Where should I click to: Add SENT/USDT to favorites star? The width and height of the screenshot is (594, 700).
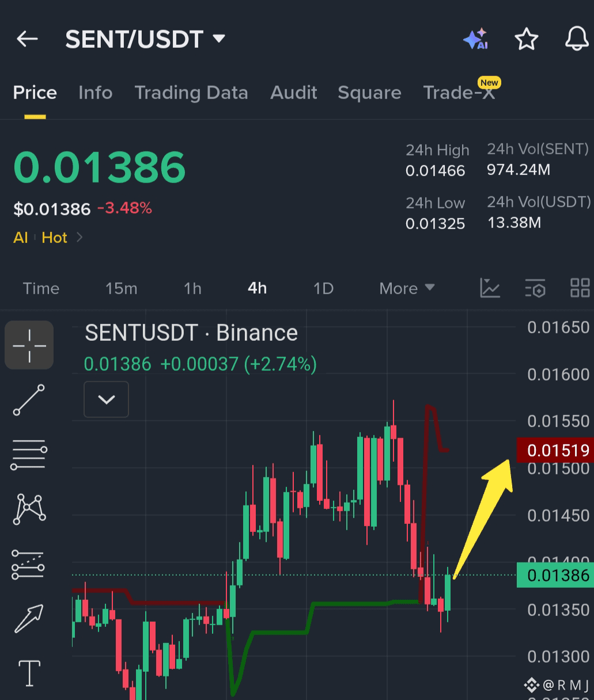pos(526,39)
